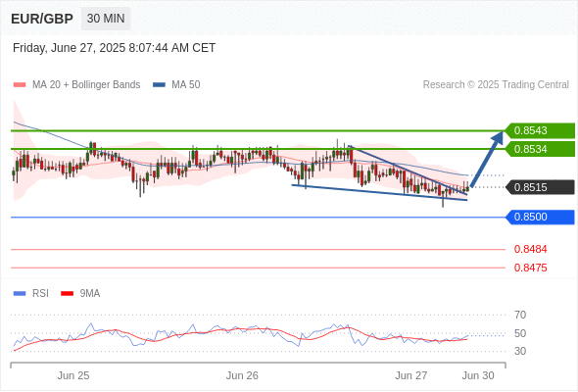Viewport: 578px width, 392px height.
Task: Click the RSI 50 level label
Action: coord(520,333)
